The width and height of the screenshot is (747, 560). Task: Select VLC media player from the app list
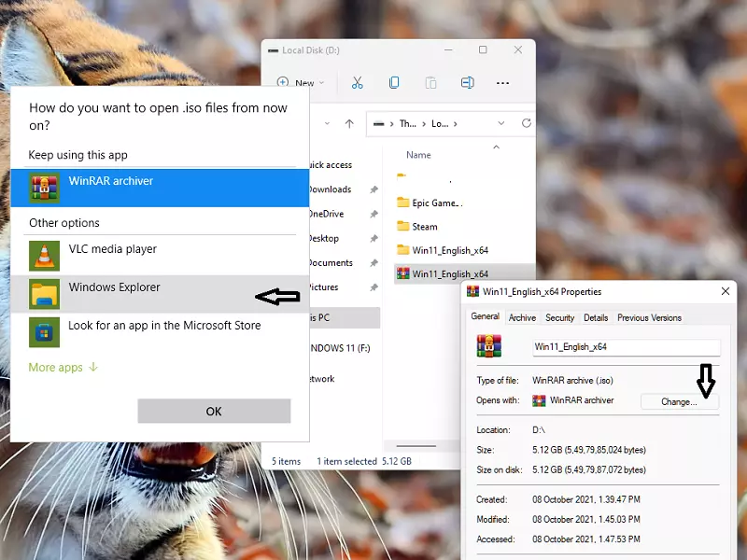point(112,250)
